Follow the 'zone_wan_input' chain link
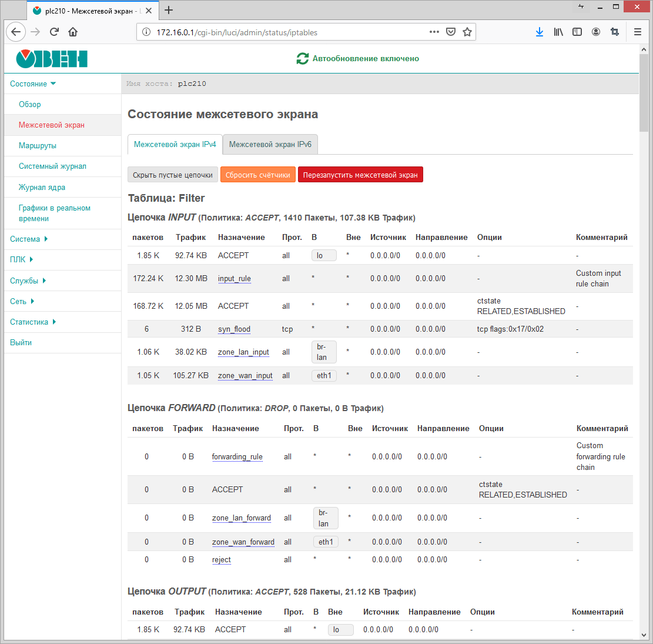653x644 pixels. pos(245,375)
